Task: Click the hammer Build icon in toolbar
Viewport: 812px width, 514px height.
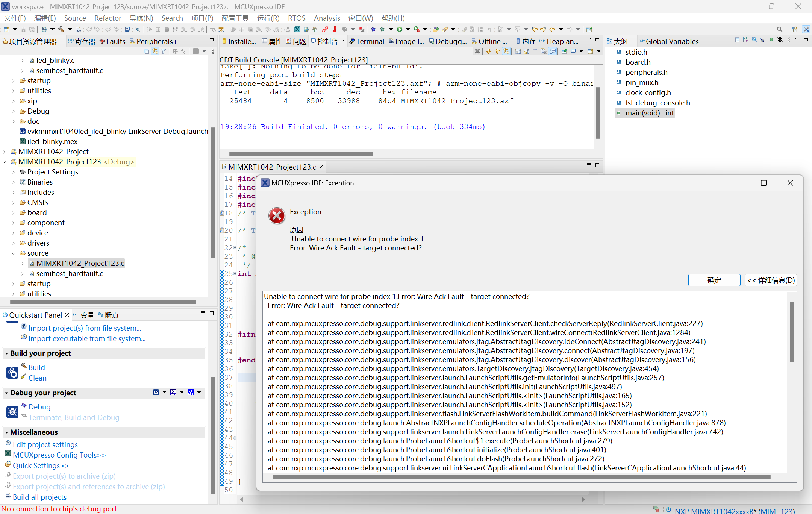Action: [x=61, y=29]
